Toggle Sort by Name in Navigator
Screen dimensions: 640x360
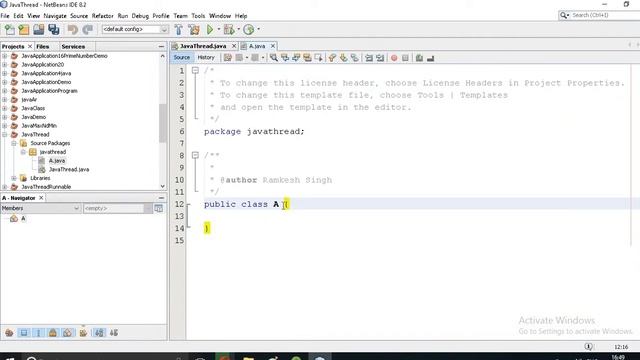(99, 333)
